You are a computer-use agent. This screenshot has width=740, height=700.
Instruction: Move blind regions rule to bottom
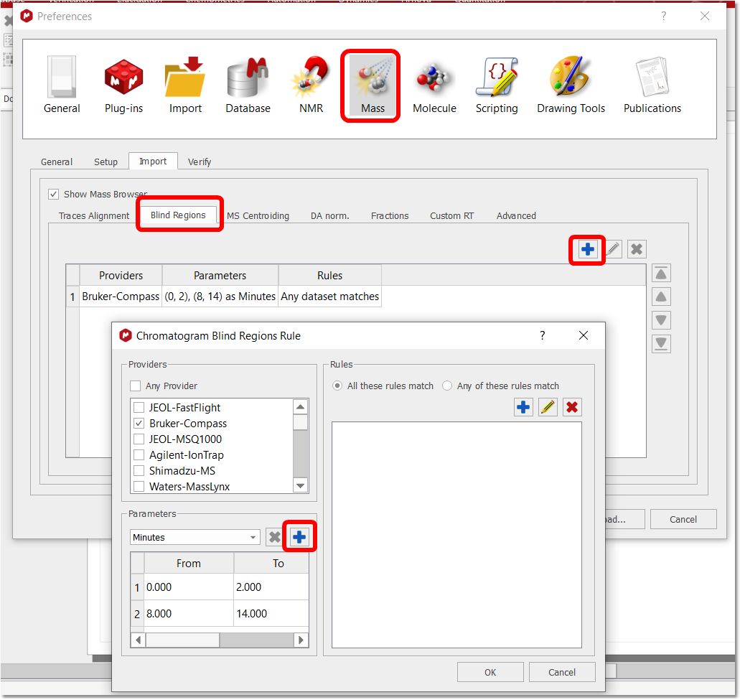click(661, 344)
